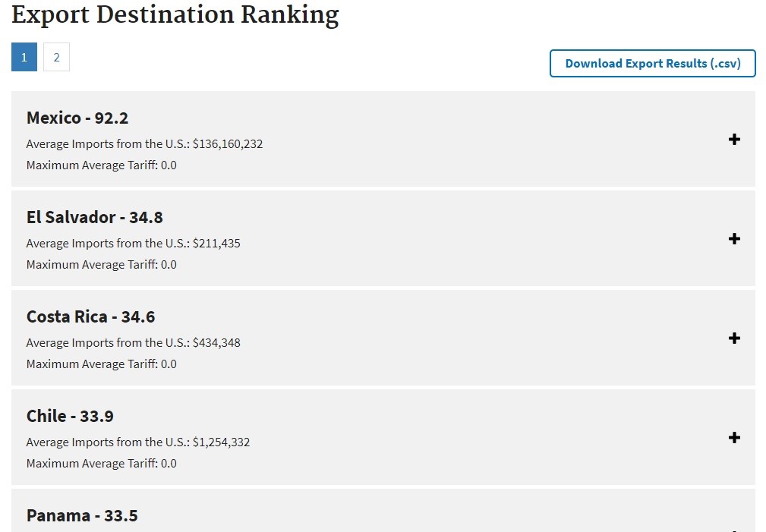Expand the Mexico row with plus icon
Screen dimensions: 766x532
pyautogui.click(x=734, y=139)
